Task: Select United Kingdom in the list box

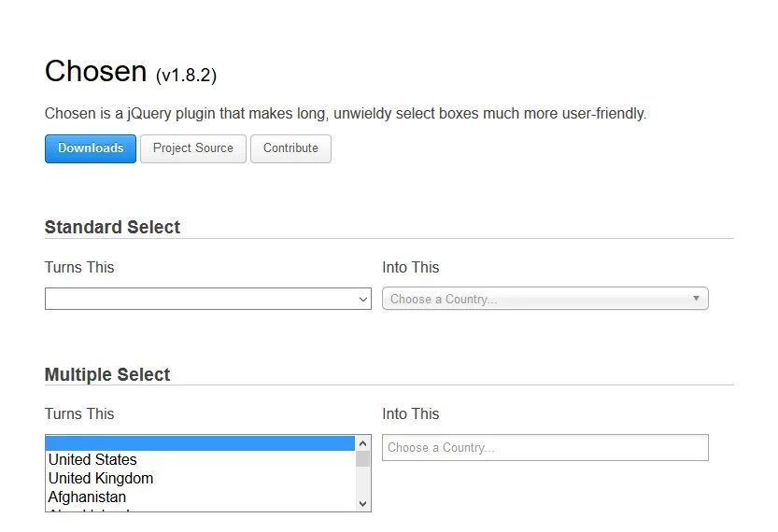Action: (x=101, y=478)
